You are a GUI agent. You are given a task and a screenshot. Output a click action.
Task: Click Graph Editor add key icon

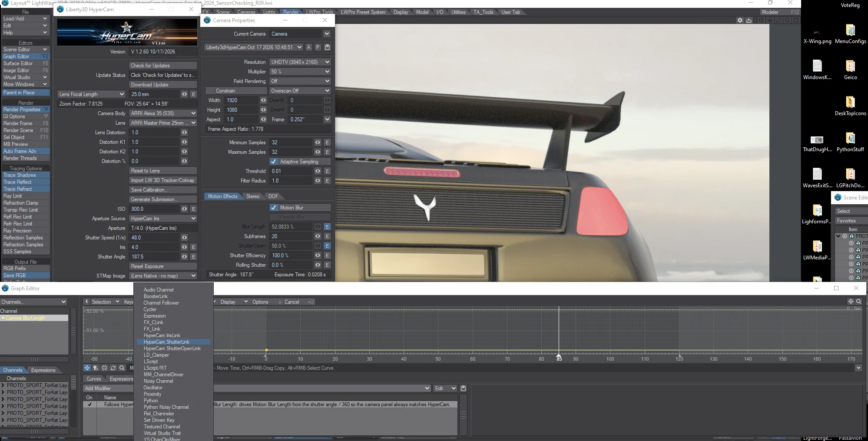(x=96, y=368)
